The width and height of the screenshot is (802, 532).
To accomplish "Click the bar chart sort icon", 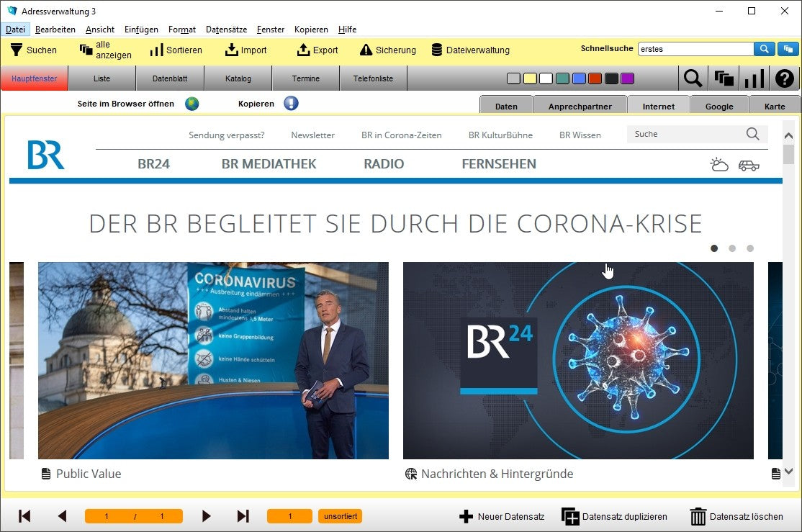I will (x=754, y=78).
